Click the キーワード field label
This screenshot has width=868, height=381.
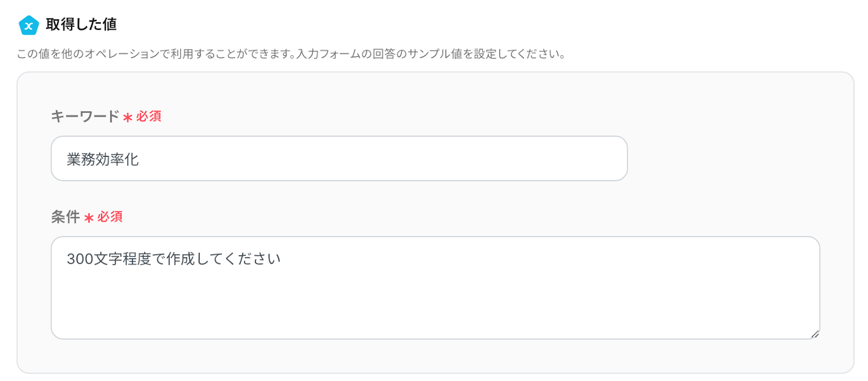click(85, 116)
